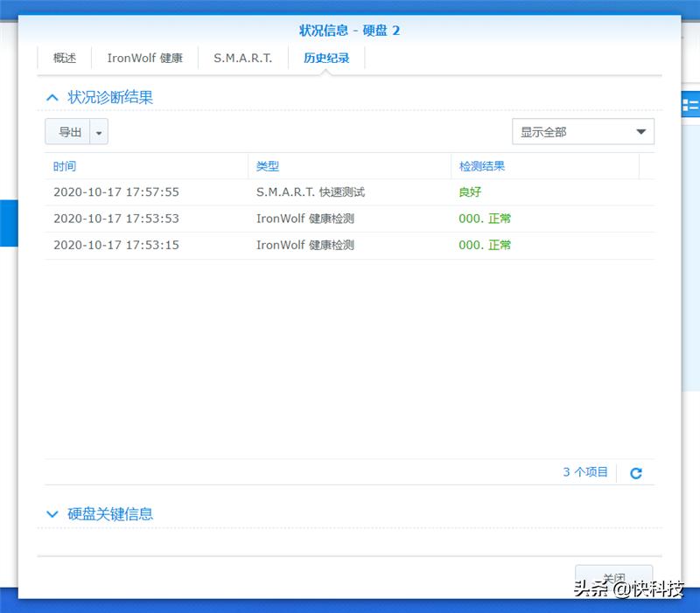Click the 3 个项目 item count label
The width and height of the screenshot is (700, 613).
pos(584,472)
